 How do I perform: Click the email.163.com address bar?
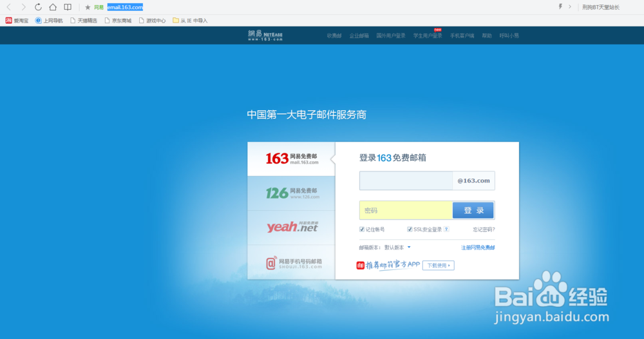coord(125,7)
